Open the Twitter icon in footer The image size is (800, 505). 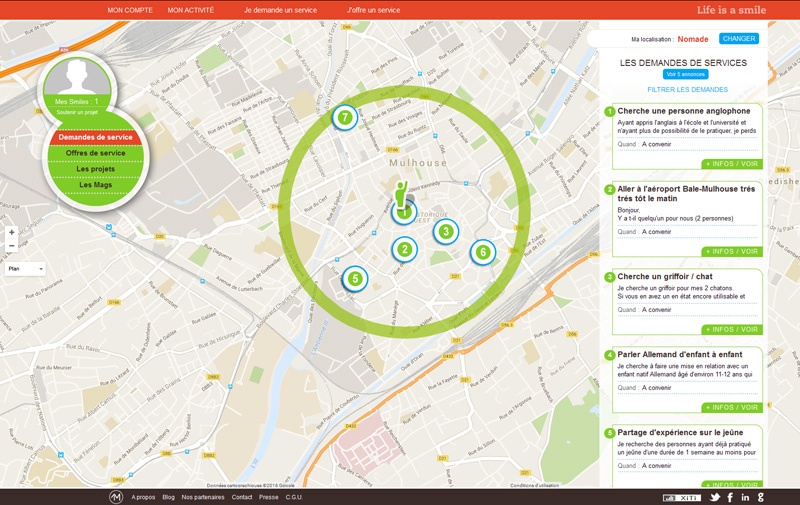tap(715, 497)
